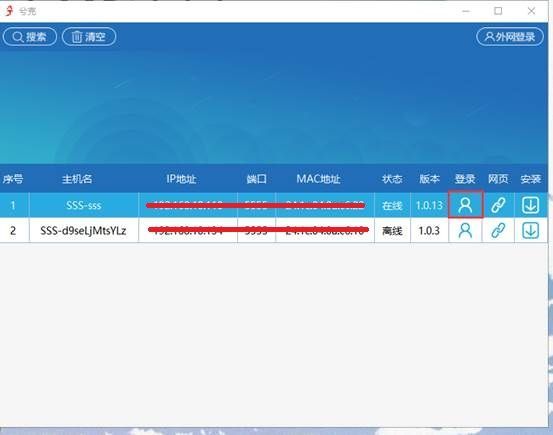This screenshot has width=553, height=435.
Task: Click the 主机名 column header
Action: (x=77, y=179)
